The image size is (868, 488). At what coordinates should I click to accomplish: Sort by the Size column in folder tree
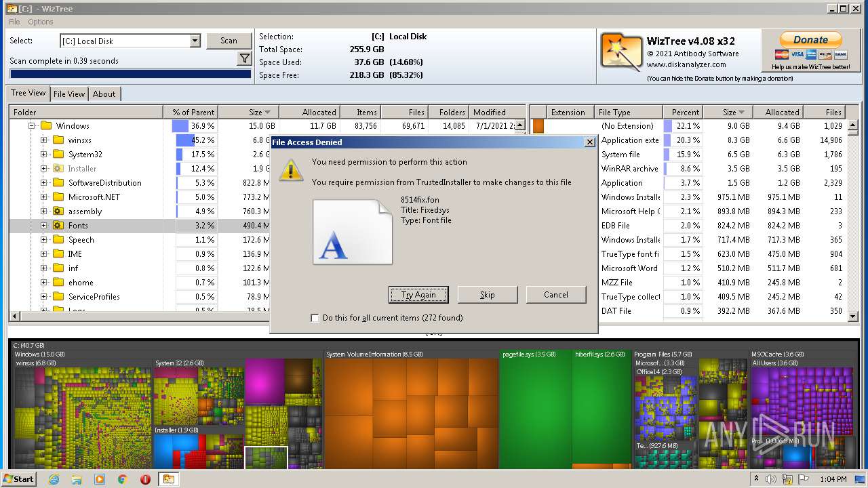click(x=248, y=113)
